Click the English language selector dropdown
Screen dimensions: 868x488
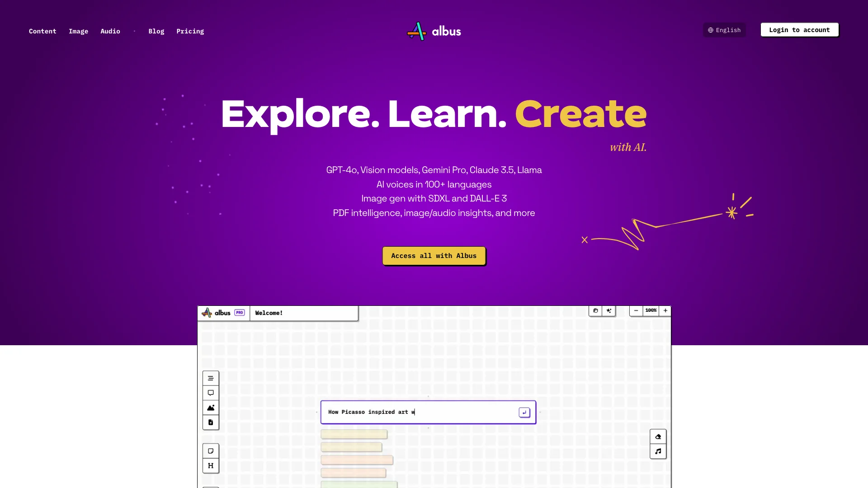coord(724,30)
